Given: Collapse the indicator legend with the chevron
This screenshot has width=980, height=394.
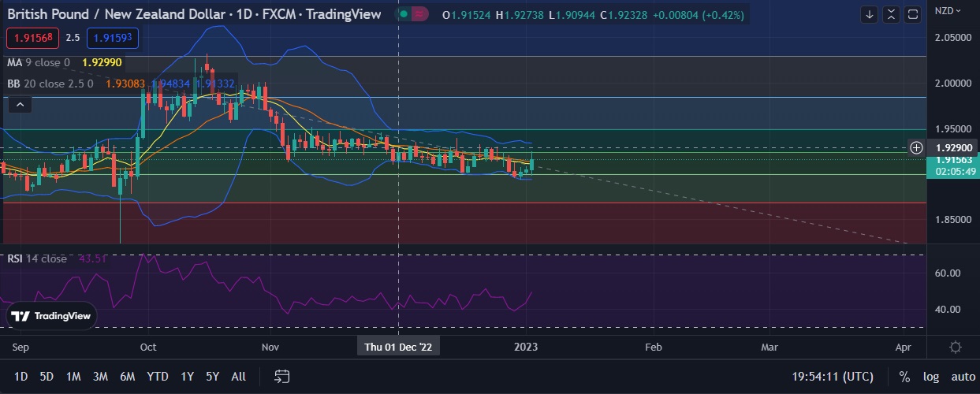Looking at the screenshot, I should (20, 104).
